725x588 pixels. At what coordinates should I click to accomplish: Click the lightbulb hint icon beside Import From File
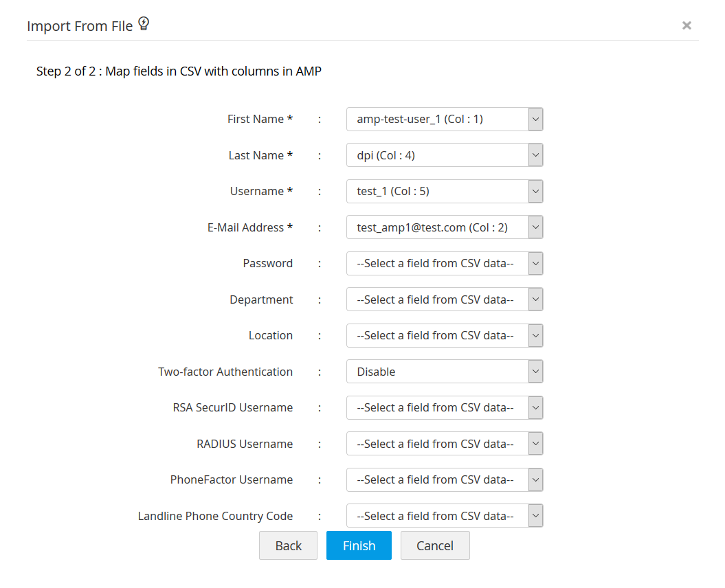144,25
